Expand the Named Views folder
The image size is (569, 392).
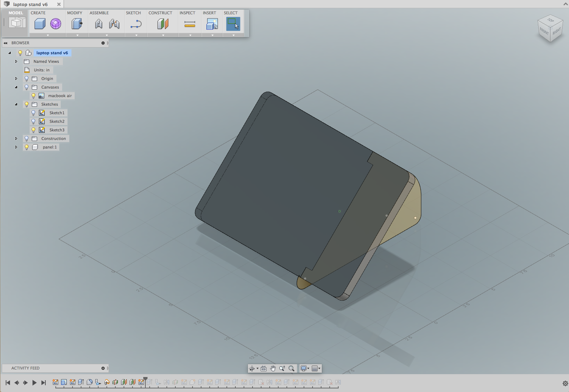(x=16, y=61)
